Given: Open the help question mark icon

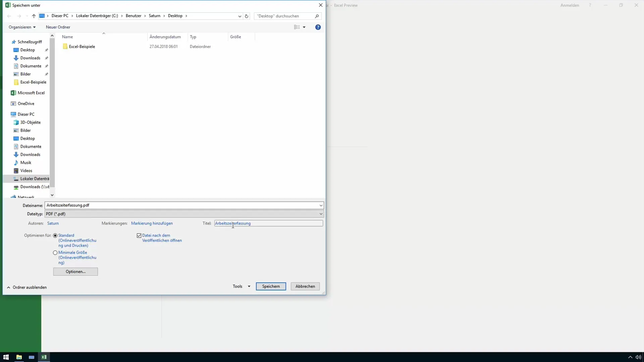Looking at the screenshot, I should (x=318, y=27).
